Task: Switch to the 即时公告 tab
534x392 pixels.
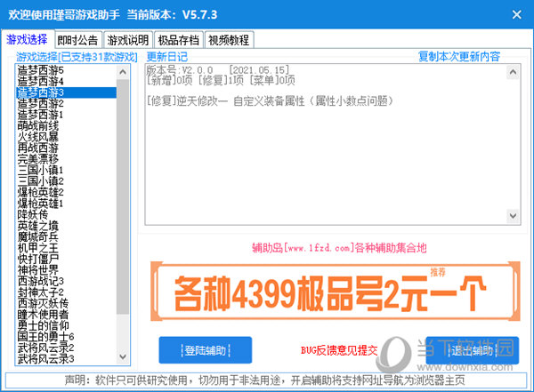Action: click(x=78, y=40)
